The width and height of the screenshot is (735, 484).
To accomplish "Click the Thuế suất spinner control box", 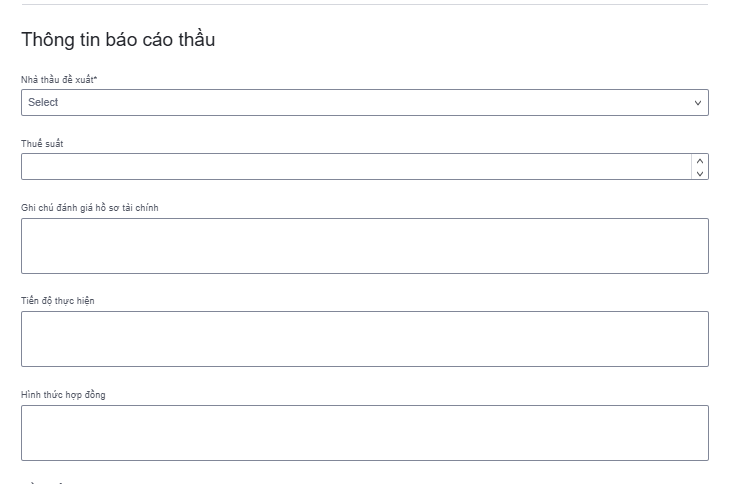I will [x=700, y=167].
